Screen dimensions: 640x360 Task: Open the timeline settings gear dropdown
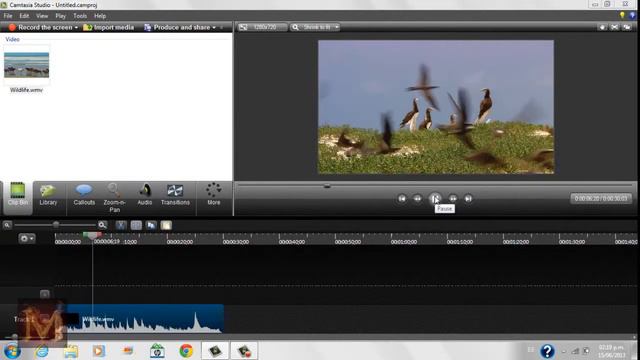pyautogui.click(x=27, y=238)
